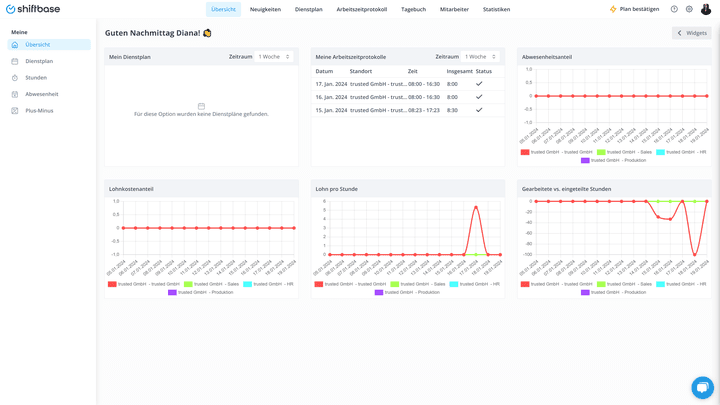The height and width of the screenshot is (405, 720).
Task: Click the Stunden clock icon in sidebar
Action: [15, 78]
